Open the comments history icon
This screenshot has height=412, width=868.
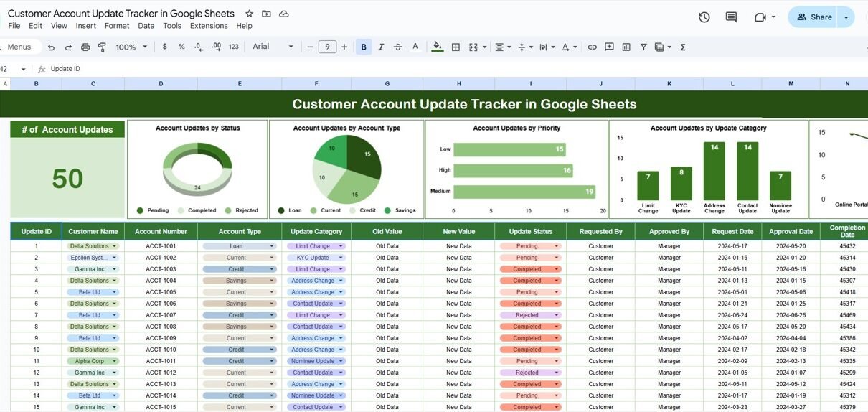tap(731, 17)
